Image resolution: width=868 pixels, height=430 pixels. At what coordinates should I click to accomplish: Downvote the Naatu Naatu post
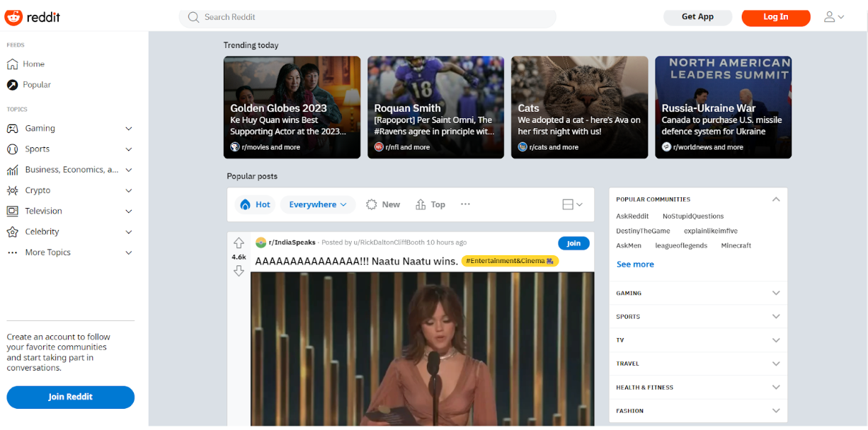tap(239, 271)
